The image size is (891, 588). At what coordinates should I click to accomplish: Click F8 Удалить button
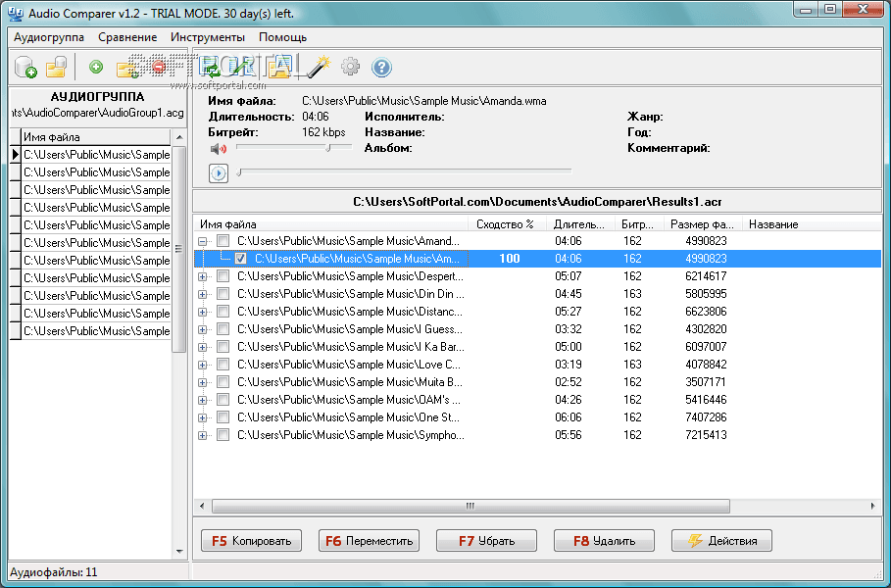(604, 540)
